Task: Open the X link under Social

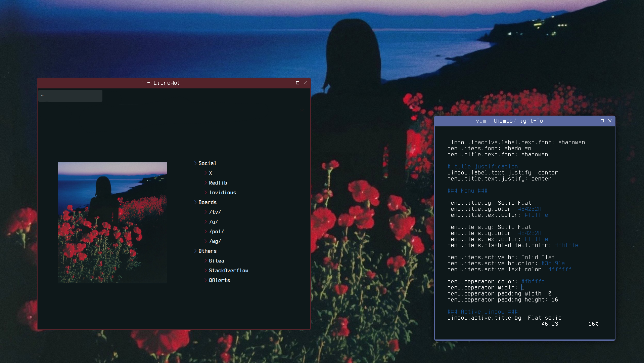Action: (211, 173)
